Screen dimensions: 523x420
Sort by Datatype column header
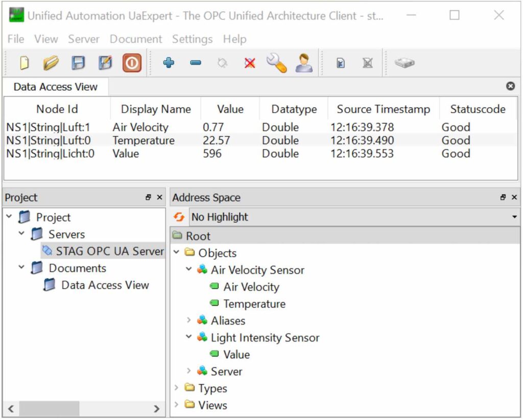pos(294,109)
